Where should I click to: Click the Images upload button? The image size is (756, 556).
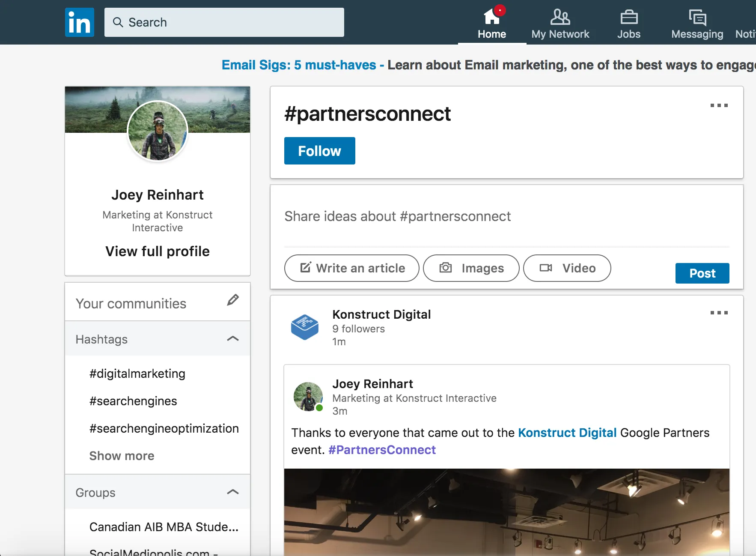[x=471, y=268]
